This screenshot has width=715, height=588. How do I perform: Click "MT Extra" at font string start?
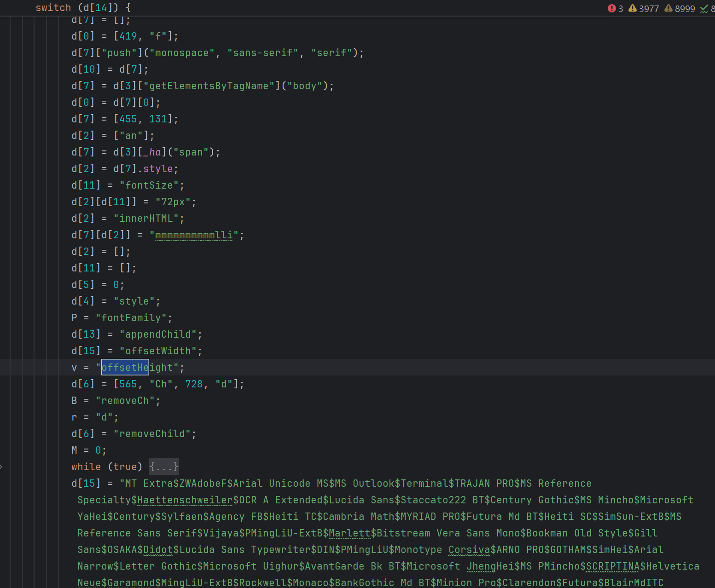point(149,484)
